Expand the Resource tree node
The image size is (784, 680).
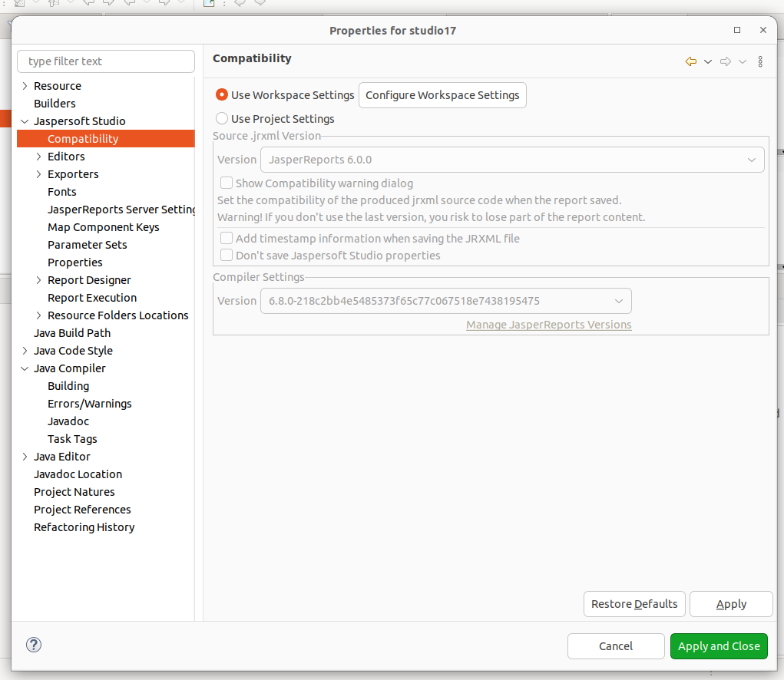(25, 86)
